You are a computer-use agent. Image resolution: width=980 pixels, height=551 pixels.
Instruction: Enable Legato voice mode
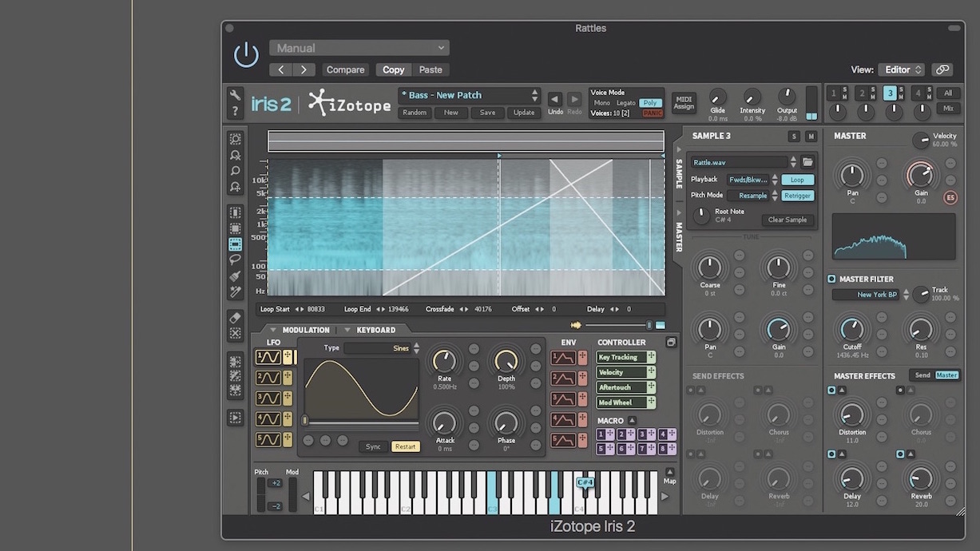pos(626,103)
